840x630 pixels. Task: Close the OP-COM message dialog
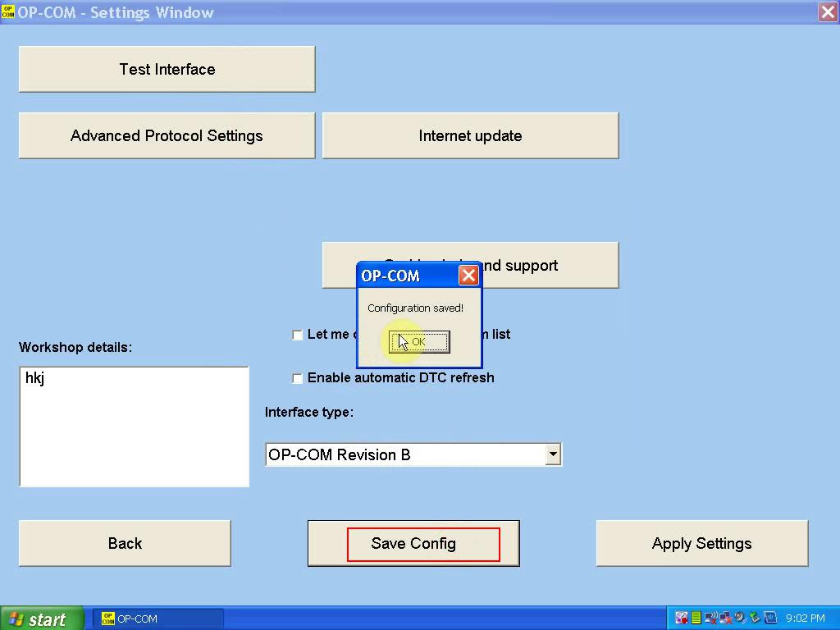(x=468, y=276)
